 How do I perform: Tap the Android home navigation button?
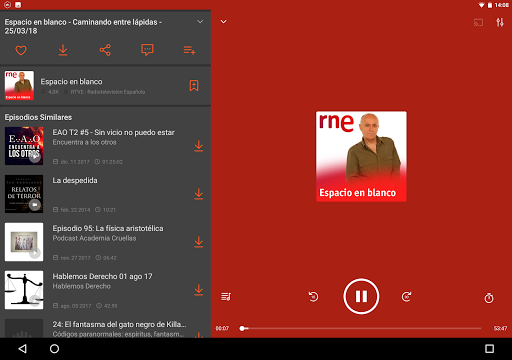pos(54,349)
